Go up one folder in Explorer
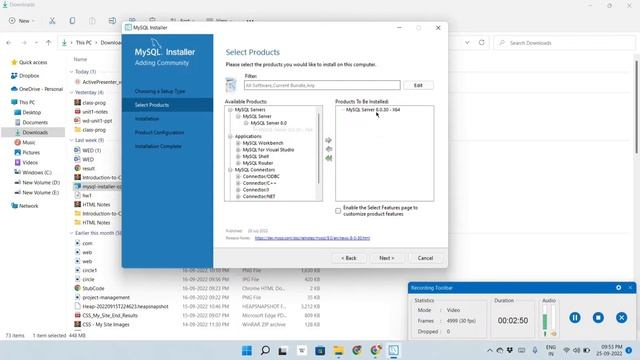Image resolution: width=640 pixels, height=360 pixels. 49,42
